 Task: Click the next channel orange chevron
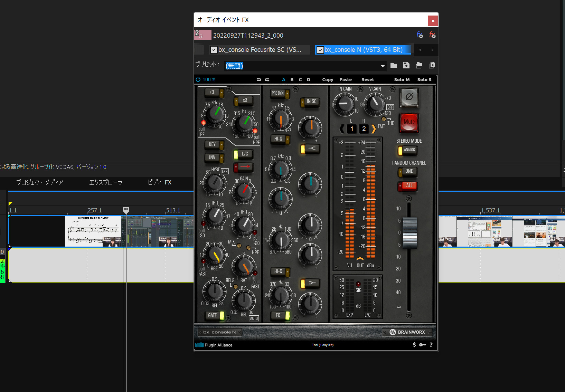(374, 129)
